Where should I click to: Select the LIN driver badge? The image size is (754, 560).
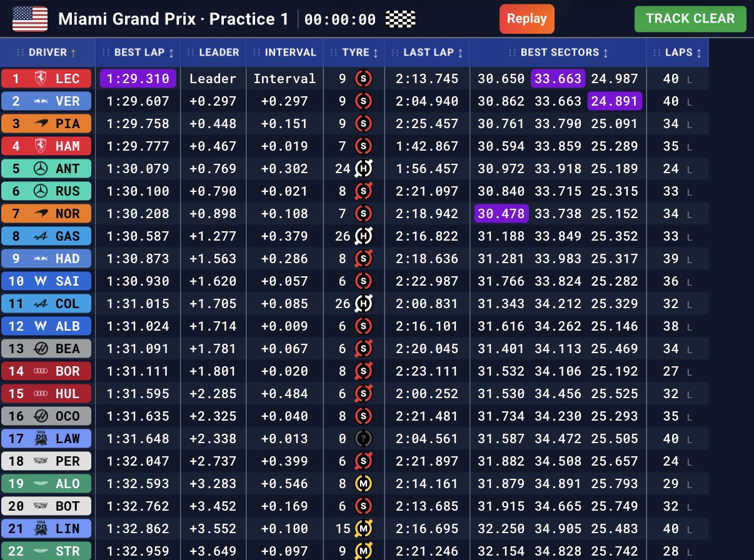pyautogui.click(x=46, y=529)
